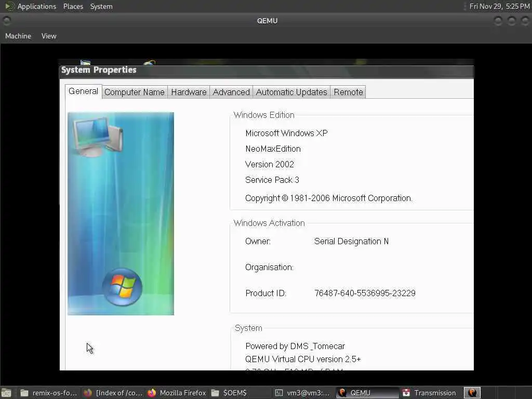This screenshot has height=399, width=532.
Task: Switch to Index of /co... Firefox window
Action: point(113,393)
